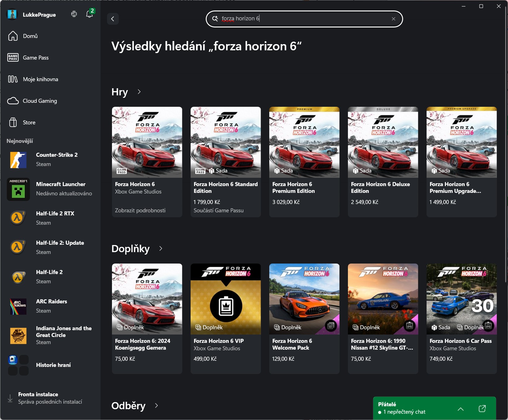Click the 3 029,00 Kč price text
This screenshot has height=420, width=508.
(286, 202)
